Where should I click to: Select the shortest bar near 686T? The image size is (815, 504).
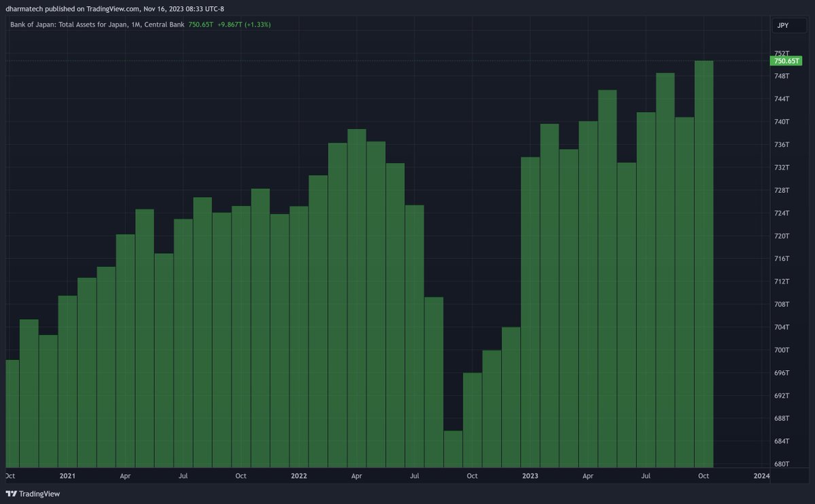click(x=453, y=448)
